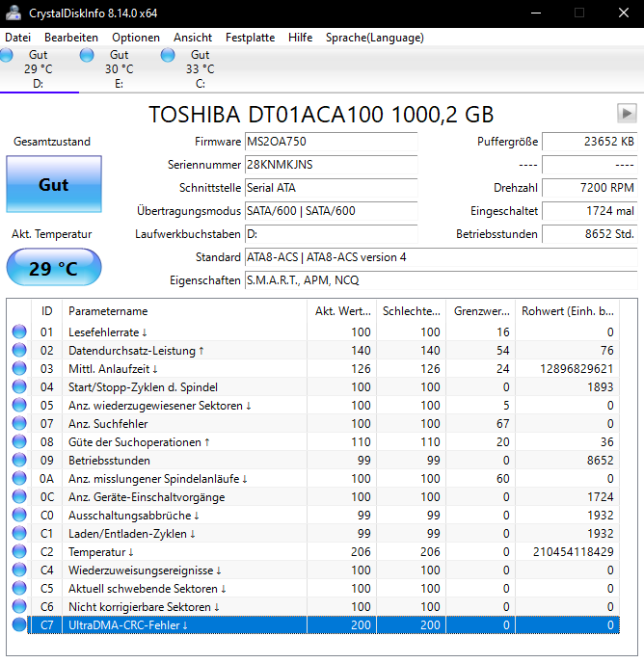Click the Übertragungsmodus field SATA/600

tap(332, 211)
